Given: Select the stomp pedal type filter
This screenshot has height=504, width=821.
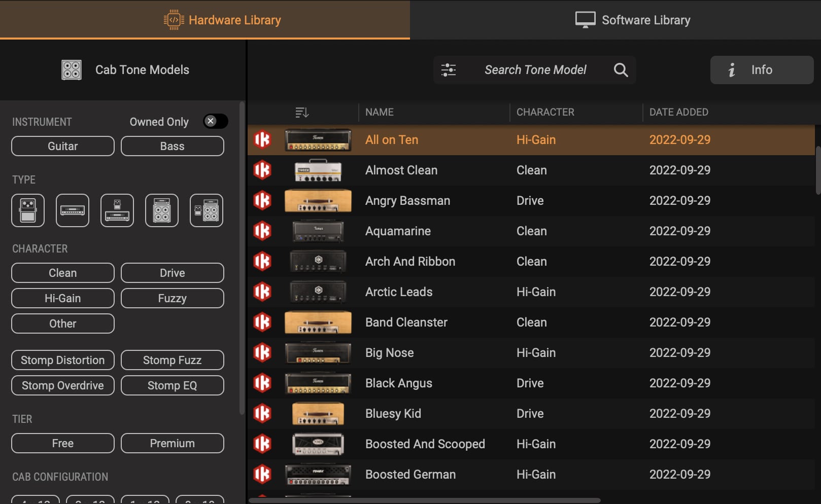Looking at the screenshot, I should tap(28, 210).
